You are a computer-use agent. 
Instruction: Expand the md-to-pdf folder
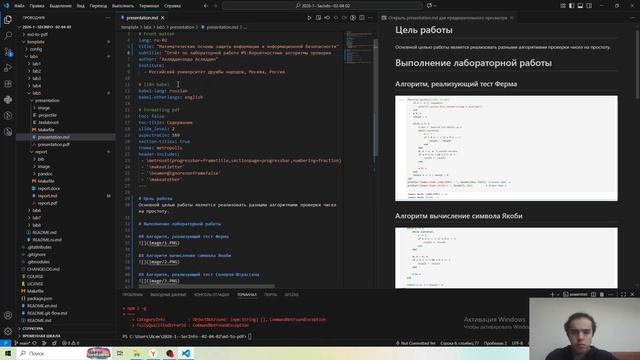(38, 34)
